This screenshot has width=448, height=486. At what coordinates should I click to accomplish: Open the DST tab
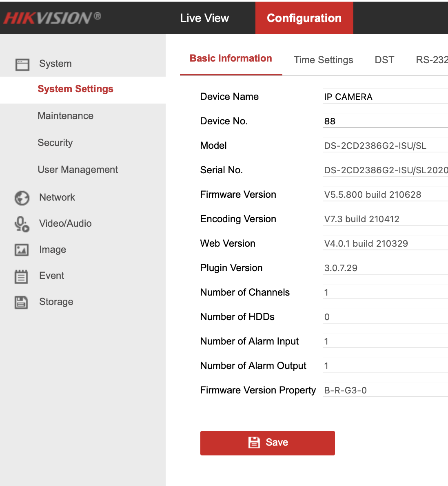384,60
